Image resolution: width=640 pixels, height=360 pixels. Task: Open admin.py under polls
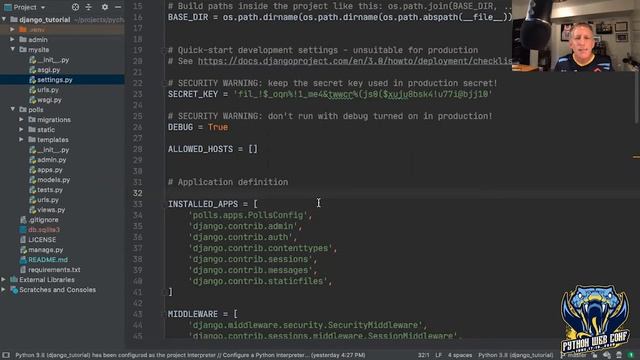point(51,160)
